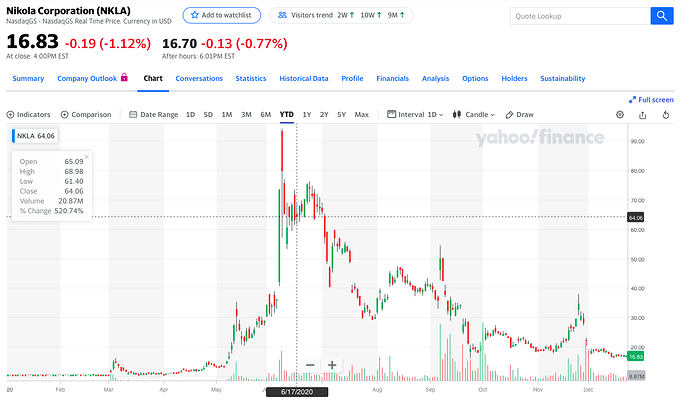Select the 1Y range
The image size is (690, 403).
click(x=307, y=114)
